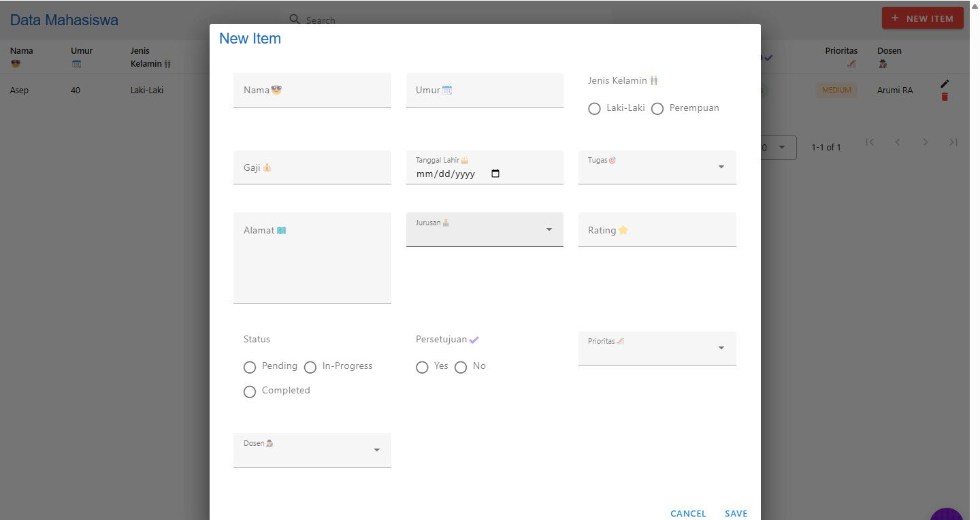Screen dimensions: 980x520
Task: Click into the Alamat text area
Action: pos(312,258)
